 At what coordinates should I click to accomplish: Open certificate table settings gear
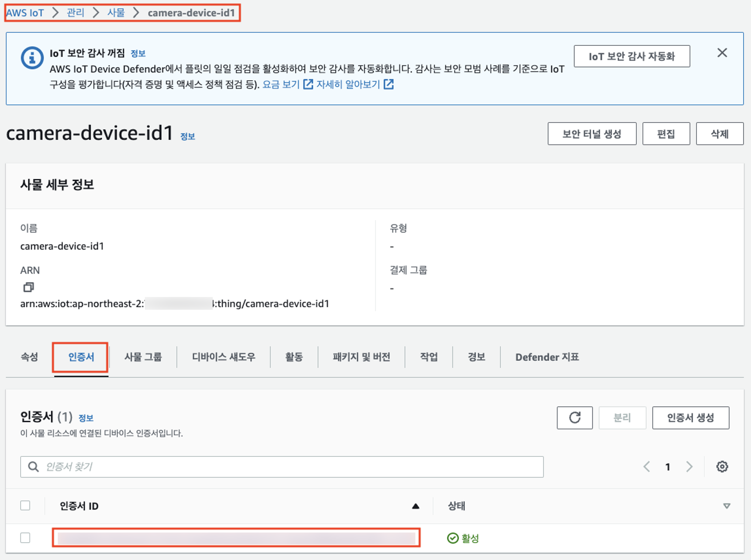[x=722, y=467]
